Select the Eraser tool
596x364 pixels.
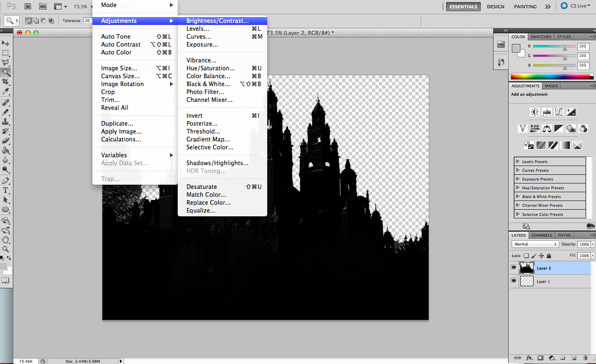coord(6,141)
